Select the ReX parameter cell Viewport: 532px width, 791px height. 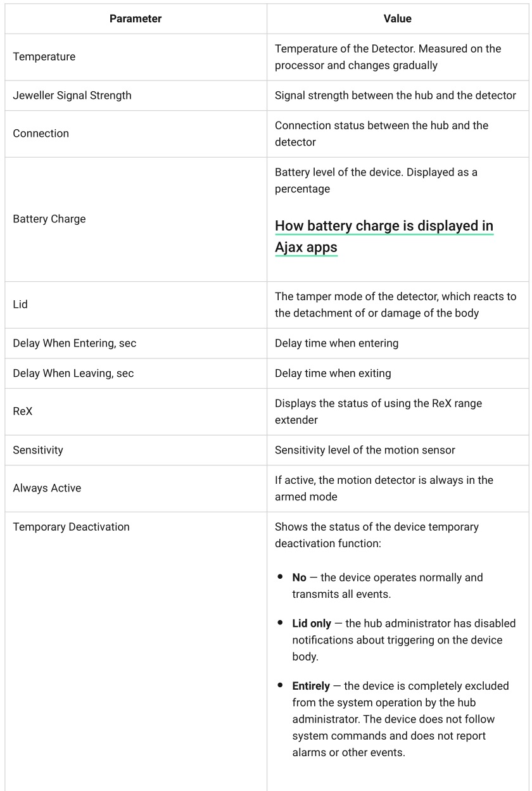point(136,412)
